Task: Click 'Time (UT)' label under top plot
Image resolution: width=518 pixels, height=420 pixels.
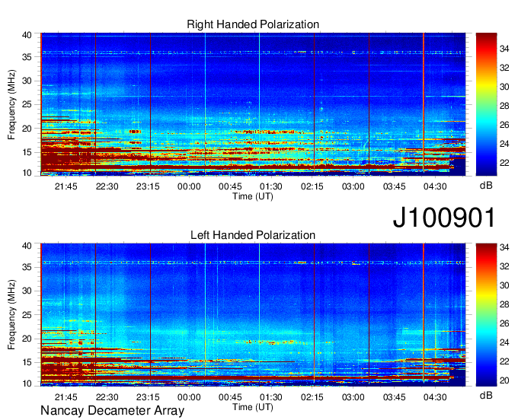Action: point(253,196)
